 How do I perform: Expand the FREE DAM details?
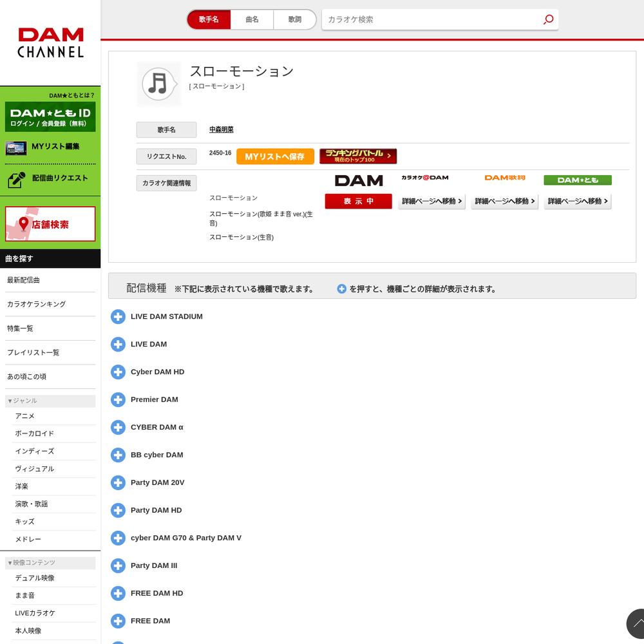point(118,621)
